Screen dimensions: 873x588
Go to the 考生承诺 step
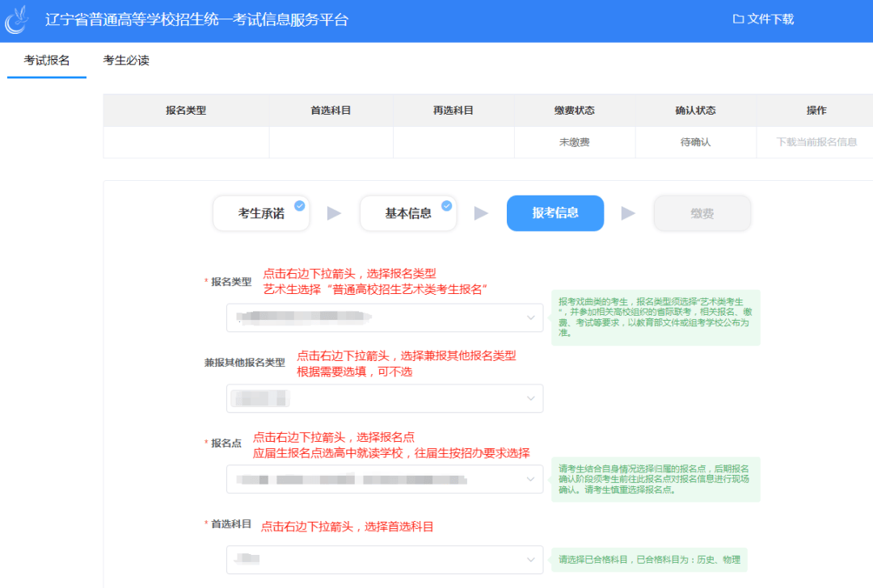(260, 214)
